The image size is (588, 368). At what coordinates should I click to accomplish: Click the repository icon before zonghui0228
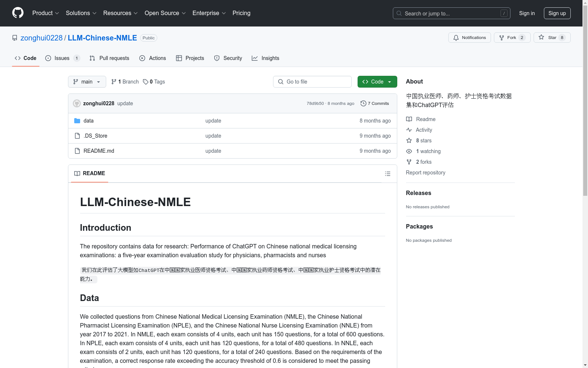pyautogui.click(x=15, y=38)
